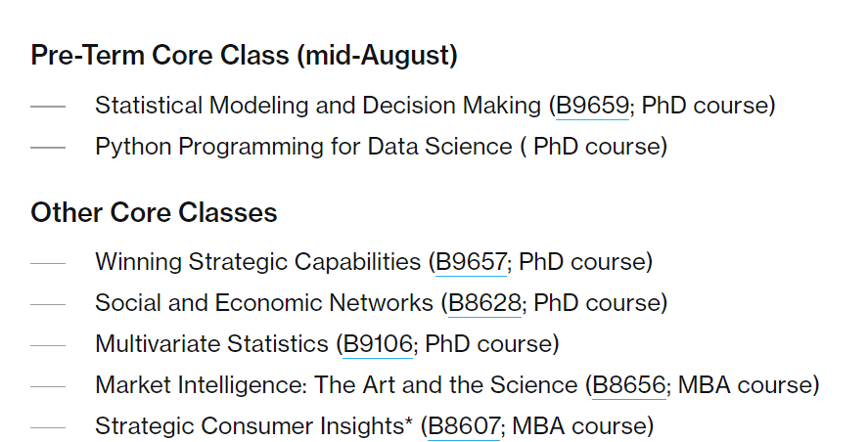
Task: Click the MBA course label after B8656
Action: click(x=745, y=385)
